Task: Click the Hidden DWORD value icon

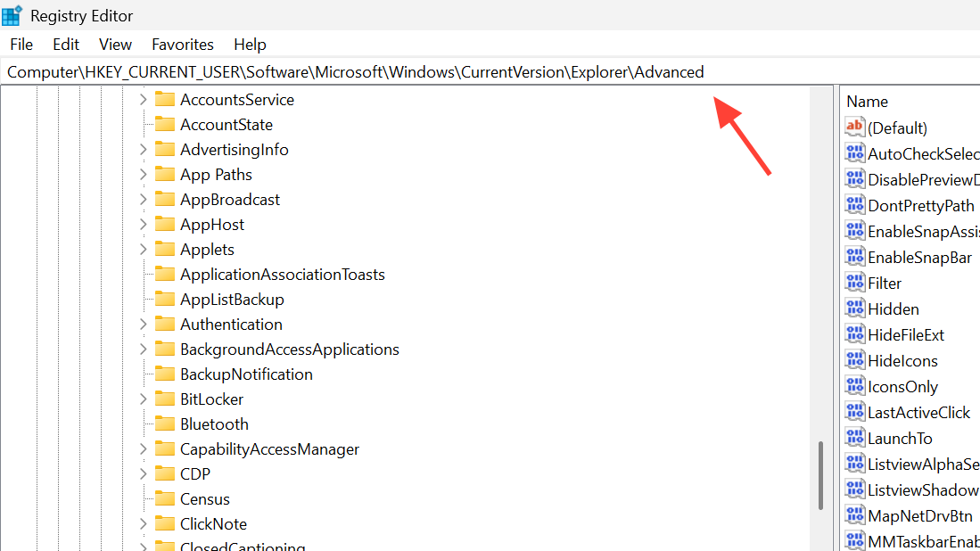Action: [x=855, y=308]
